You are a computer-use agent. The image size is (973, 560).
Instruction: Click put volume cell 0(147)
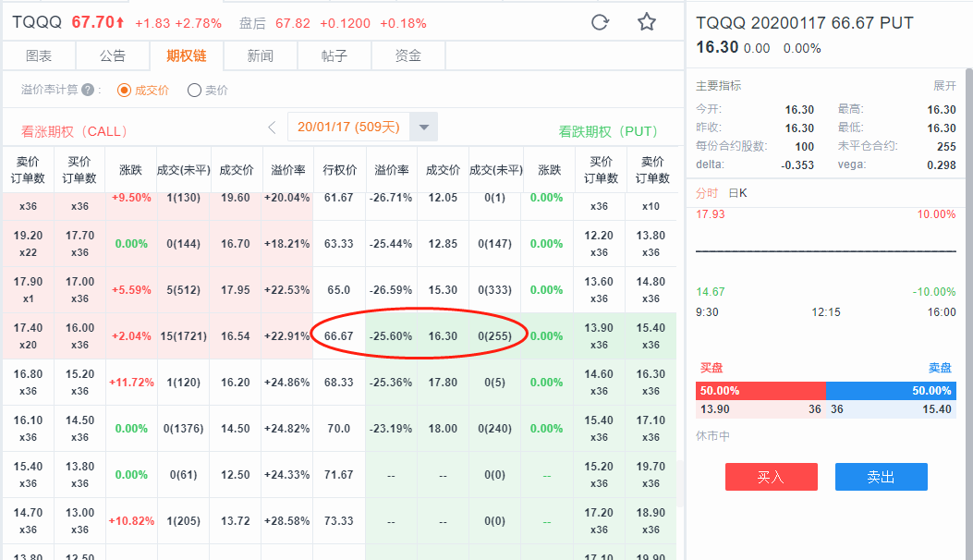point(494,244)
